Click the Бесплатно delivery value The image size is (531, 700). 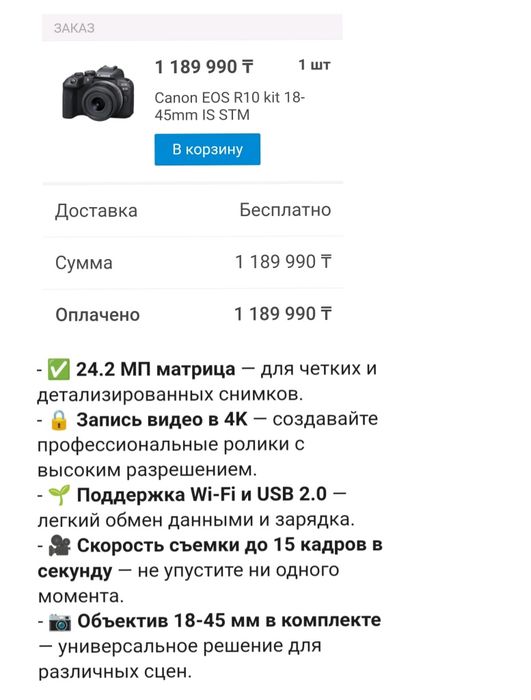(x=285, y=210)
